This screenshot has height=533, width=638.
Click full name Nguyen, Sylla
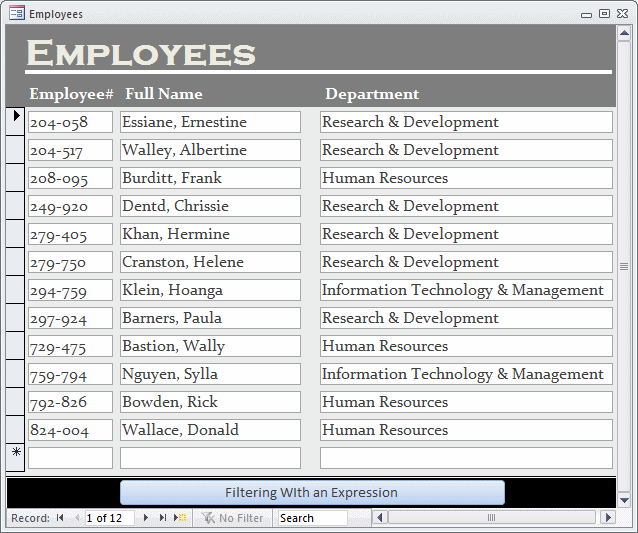point(210,374)
